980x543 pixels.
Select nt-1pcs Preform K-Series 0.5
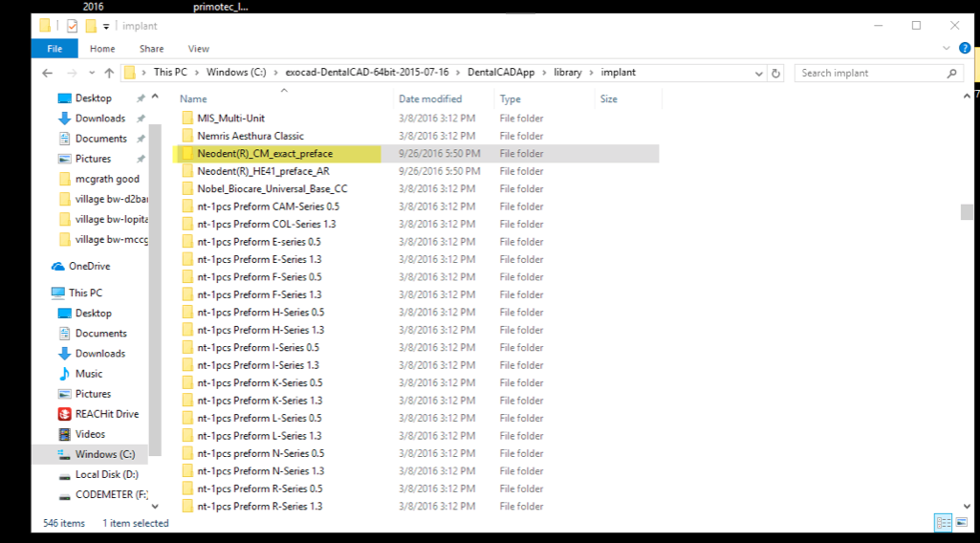(260, 383)
